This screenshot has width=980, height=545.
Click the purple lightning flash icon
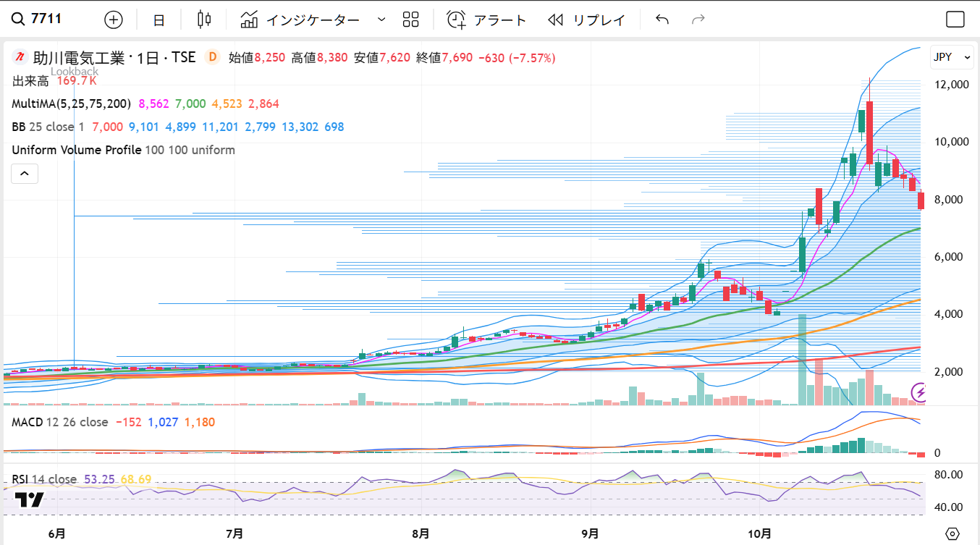(x=920, y=392)
